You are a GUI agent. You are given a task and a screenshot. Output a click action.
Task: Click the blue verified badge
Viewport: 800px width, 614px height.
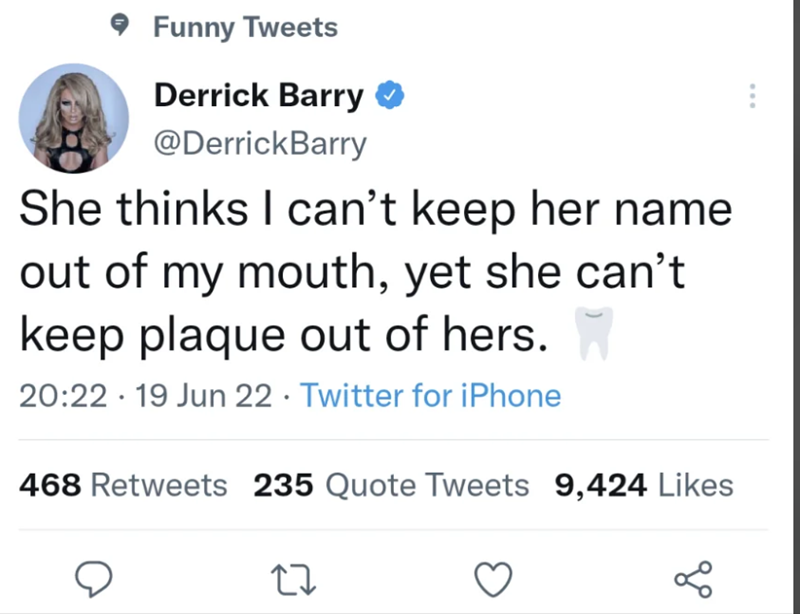[390, 95]
